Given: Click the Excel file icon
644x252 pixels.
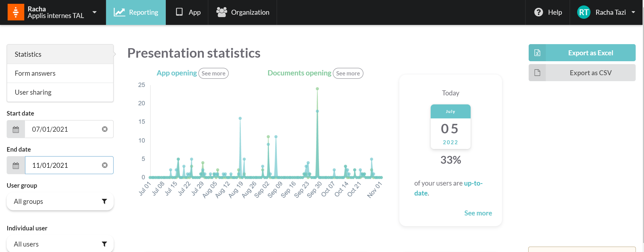Looking at the screenshot, I should (537, 53).
